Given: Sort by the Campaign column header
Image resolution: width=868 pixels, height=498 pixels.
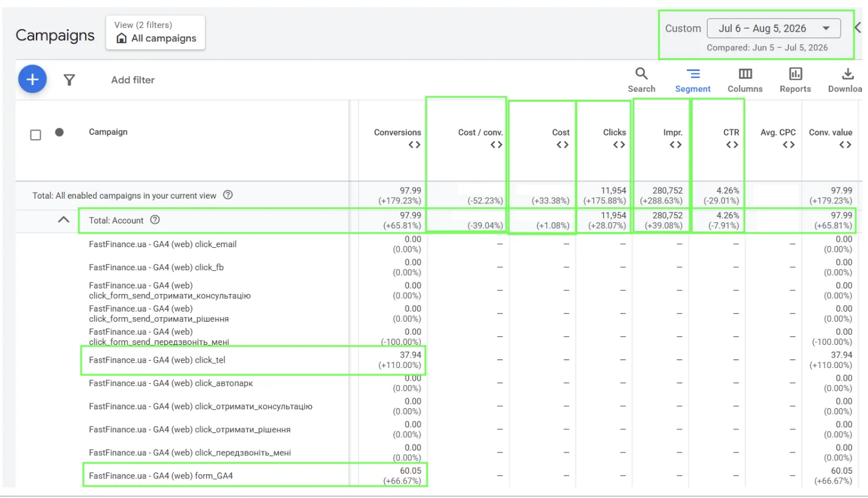Looking at the screenshot, I should coord(108,132).
